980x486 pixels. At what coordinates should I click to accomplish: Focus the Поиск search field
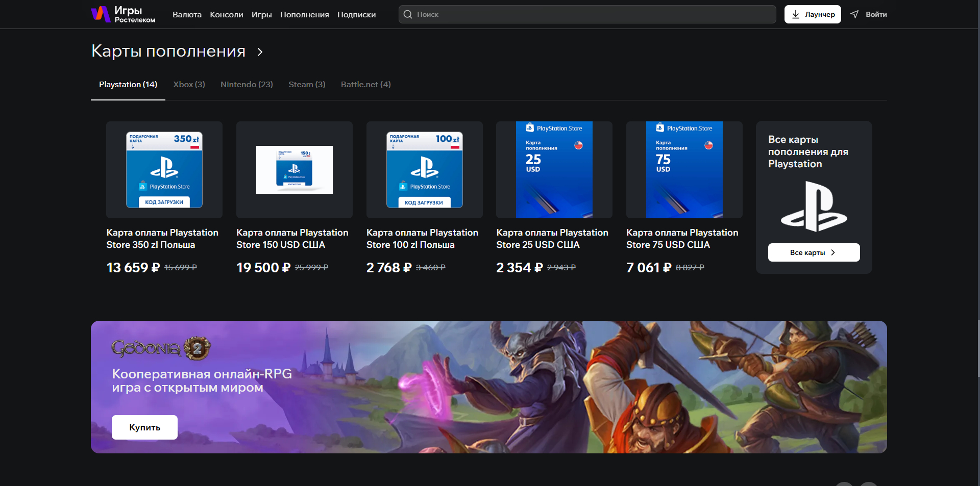(592, 14)
